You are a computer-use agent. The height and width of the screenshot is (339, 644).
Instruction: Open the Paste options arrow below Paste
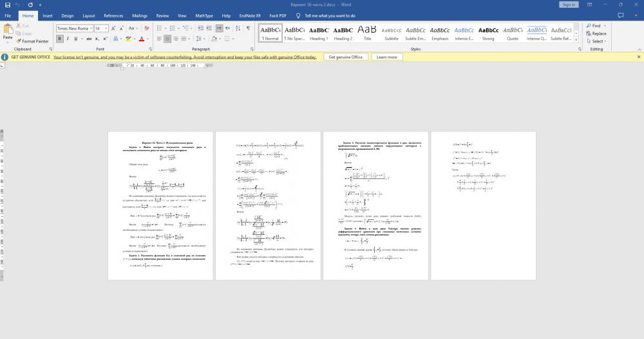pos(8,42)
